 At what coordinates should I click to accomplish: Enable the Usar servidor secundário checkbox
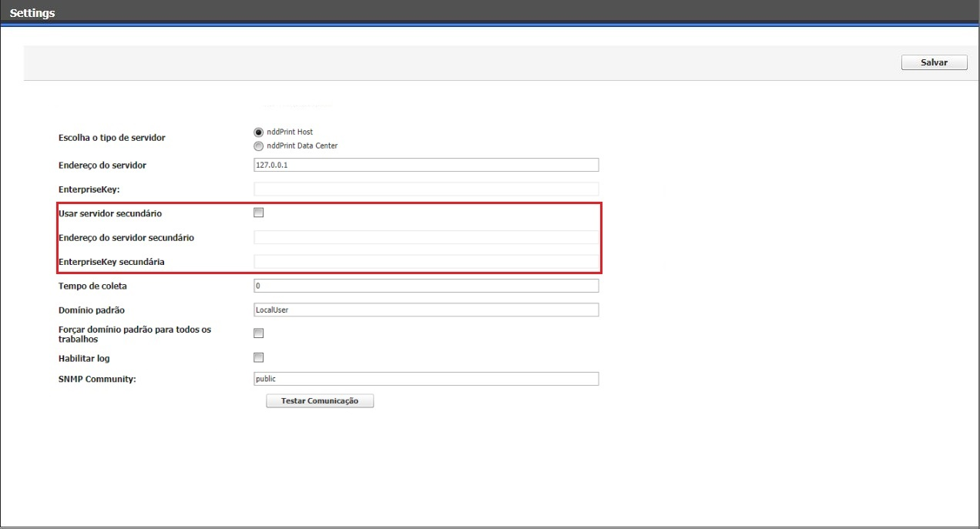[x=259, y=213]
